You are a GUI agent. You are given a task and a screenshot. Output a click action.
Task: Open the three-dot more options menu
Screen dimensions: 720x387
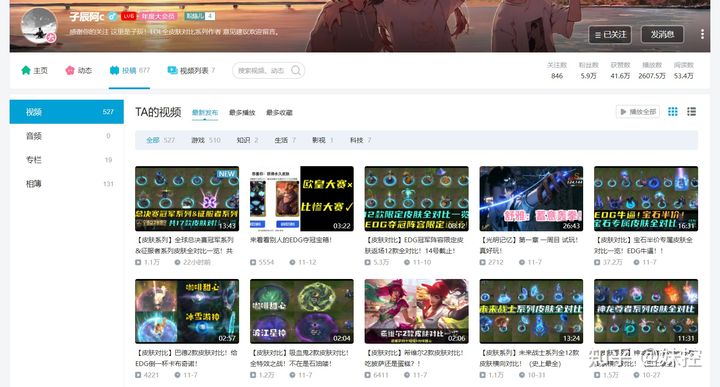[x=702, y=34]
